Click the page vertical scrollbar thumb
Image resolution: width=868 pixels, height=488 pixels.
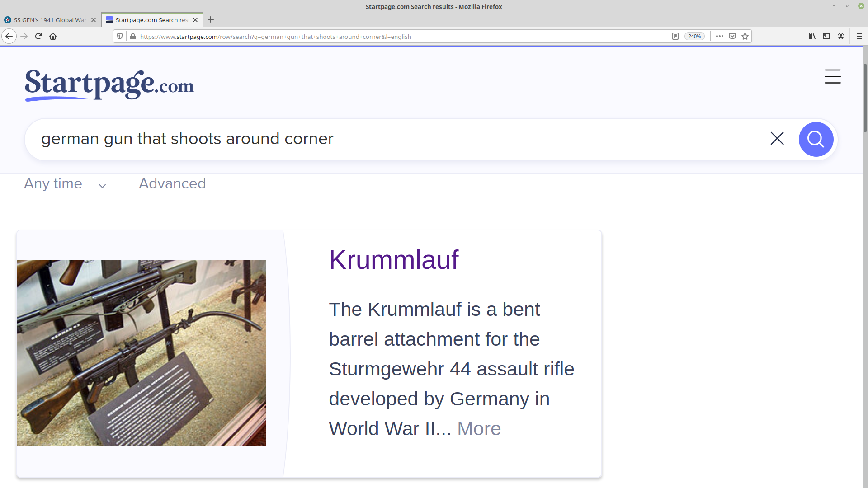point(865,97)
